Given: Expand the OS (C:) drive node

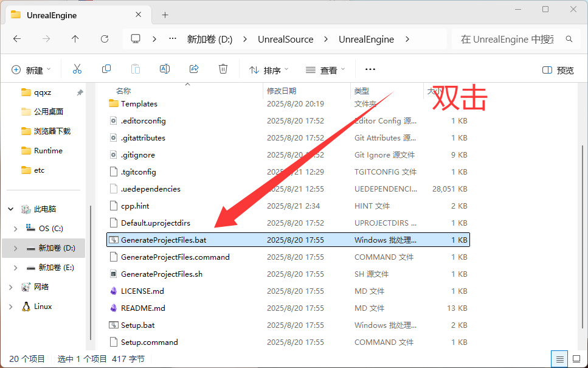Looking at the screenshot, I should (x=15, y=229).
